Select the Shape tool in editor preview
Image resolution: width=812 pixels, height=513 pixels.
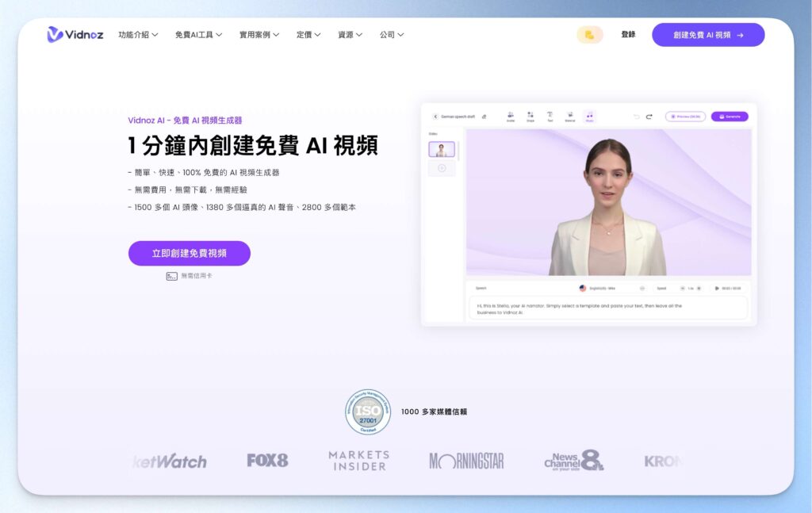click(x=530, y=117)
